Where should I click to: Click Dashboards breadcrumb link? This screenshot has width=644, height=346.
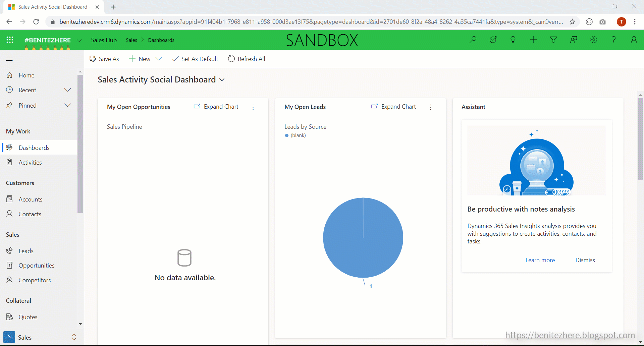[x=161, y=40]
